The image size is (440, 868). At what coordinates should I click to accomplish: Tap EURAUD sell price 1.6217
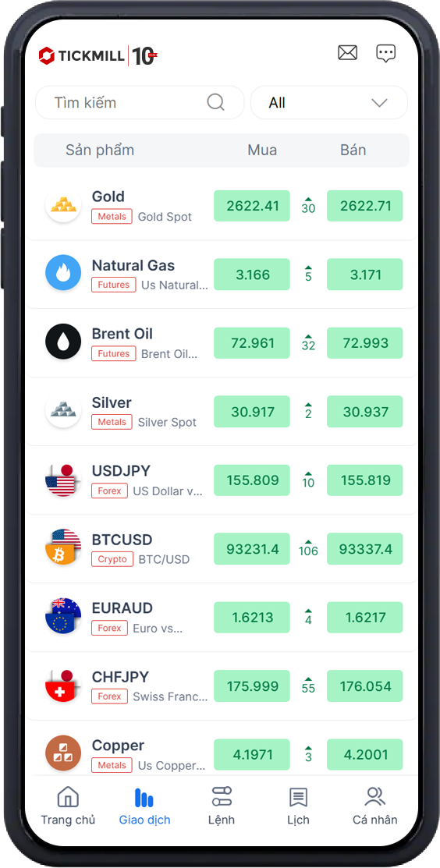click(365, 617)
